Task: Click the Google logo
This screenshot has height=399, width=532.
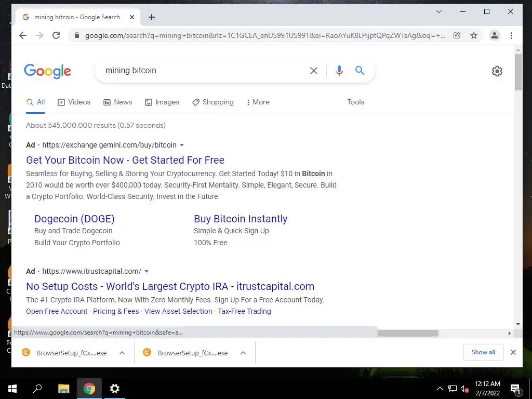Action: [x=47, y=71]
